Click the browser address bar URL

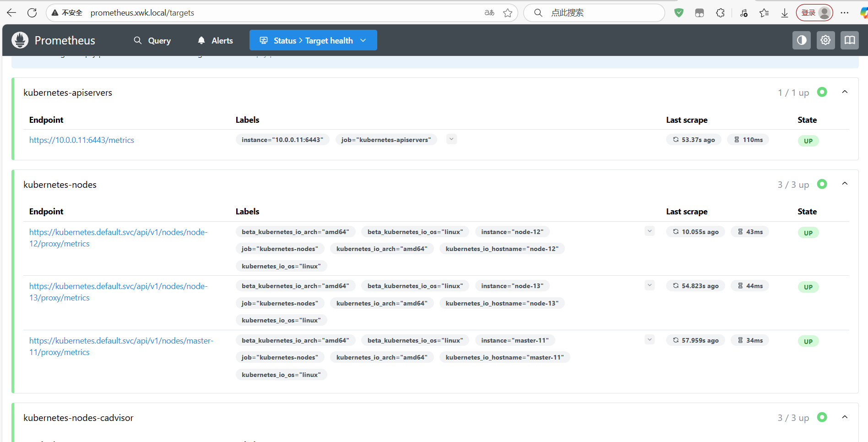[x=142, y=13]
